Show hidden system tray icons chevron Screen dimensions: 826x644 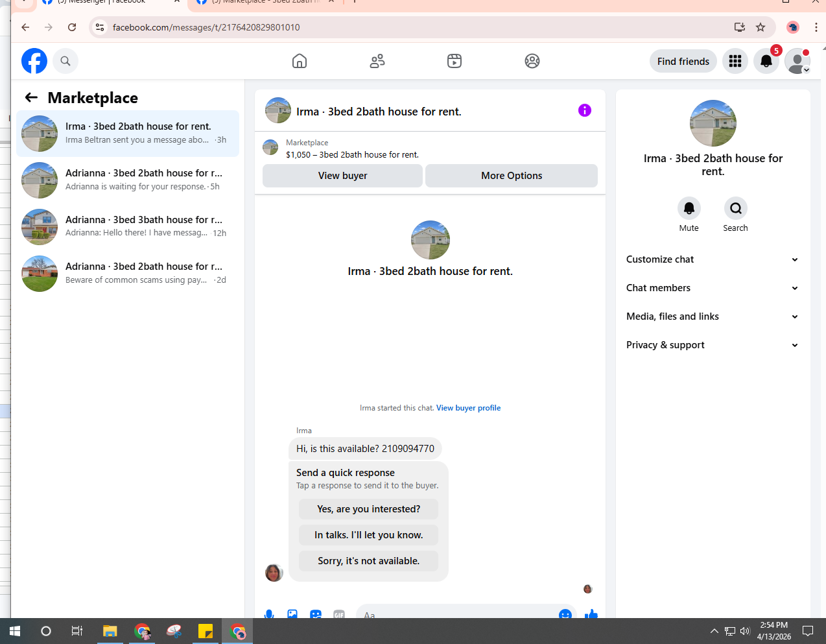click(x=714, y=631)
